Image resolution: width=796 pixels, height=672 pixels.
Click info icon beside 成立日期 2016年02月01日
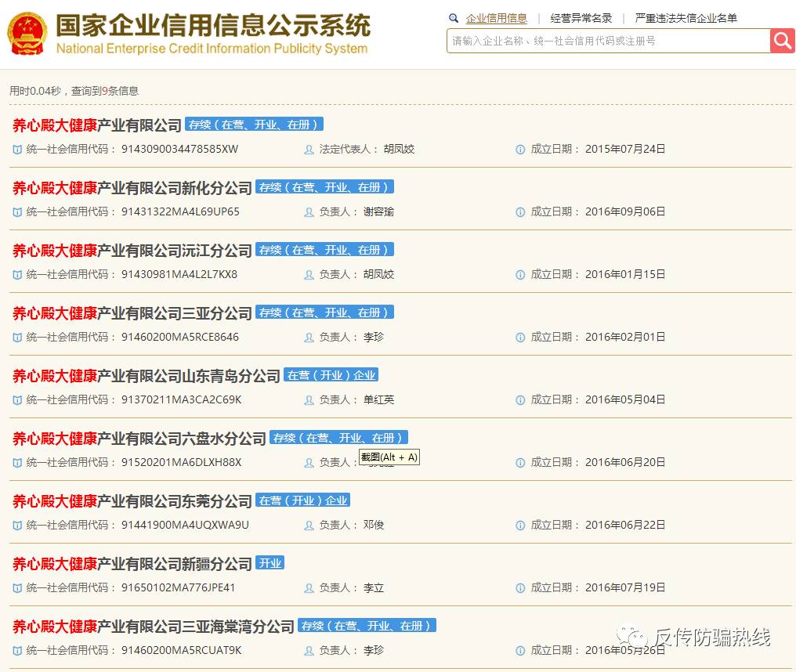click(520, 337)
